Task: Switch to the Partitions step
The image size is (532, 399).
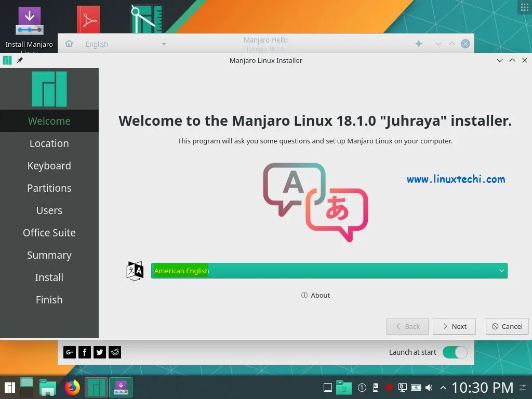Action: tap(49, 188)
